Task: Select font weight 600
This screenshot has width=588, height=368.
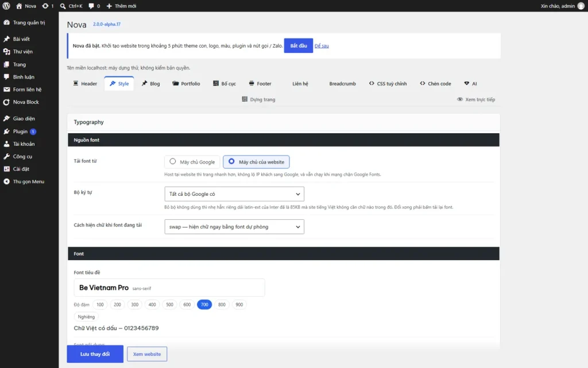Action: click(187, 305)
